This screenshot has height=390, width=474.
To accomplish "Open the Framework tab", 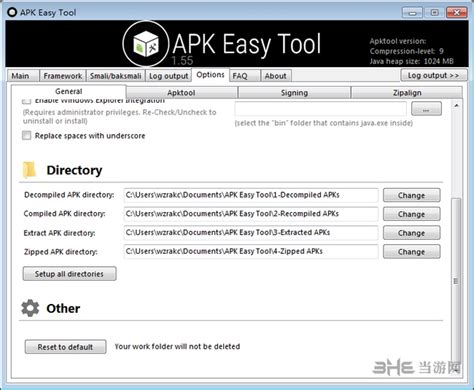I will click(63, 76).
